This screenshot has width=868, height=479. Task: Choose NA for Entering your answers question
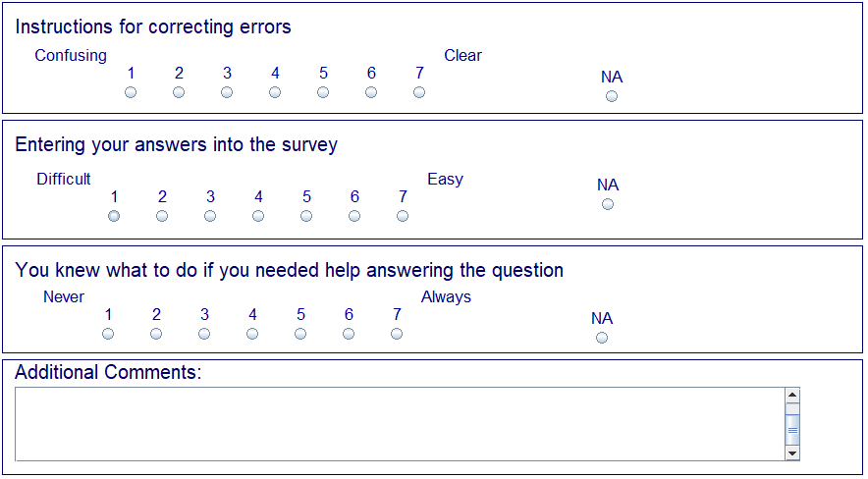point(608,204)
